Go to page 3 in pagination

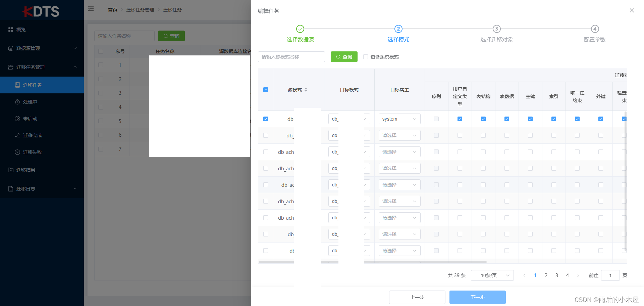click(x=557, y=275)
